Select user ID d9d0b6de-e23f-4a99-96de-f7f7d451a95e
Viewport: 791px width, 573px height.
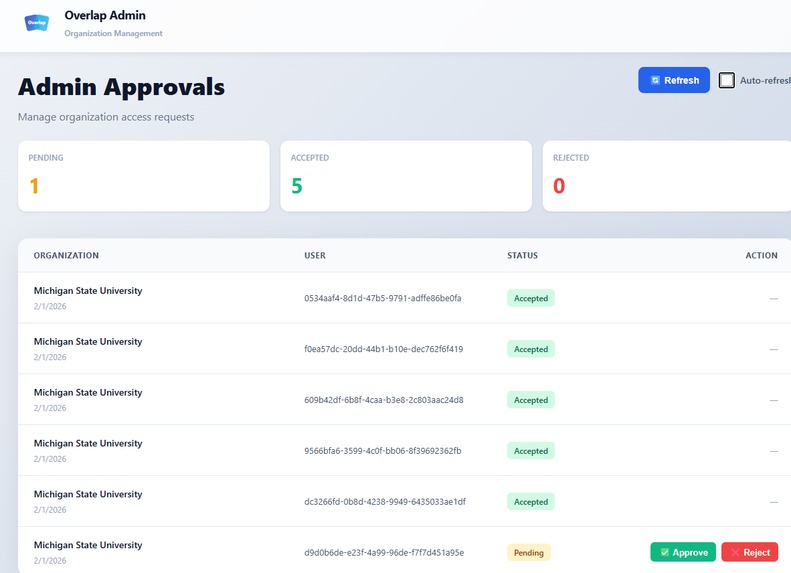384,552
